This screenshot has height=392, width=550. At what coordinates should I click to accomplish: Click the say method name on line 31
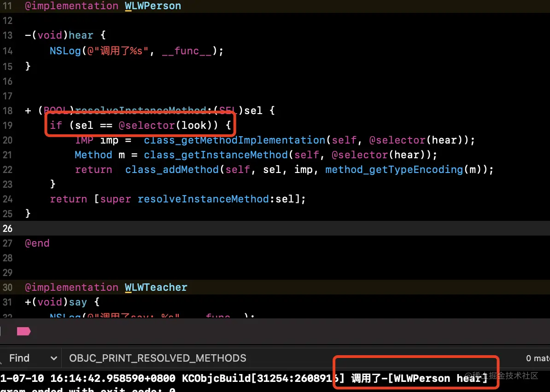[78, 302]
